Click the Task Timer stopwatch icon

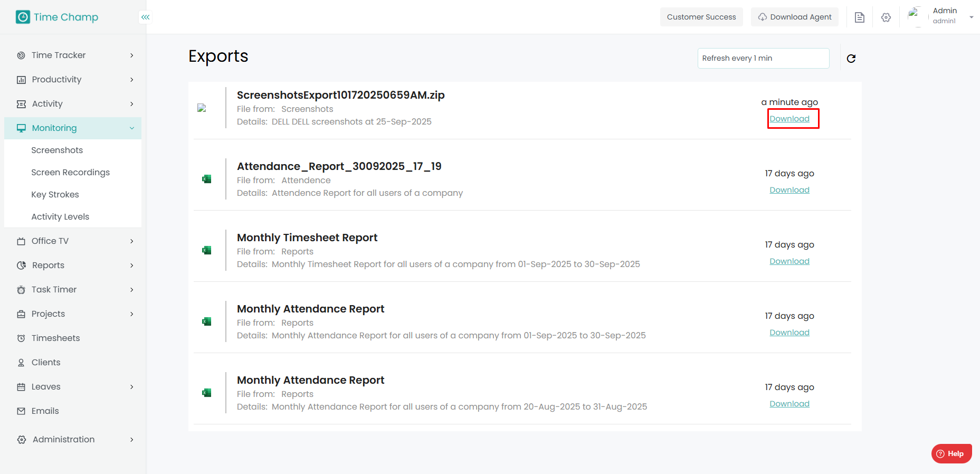point(21,290)
